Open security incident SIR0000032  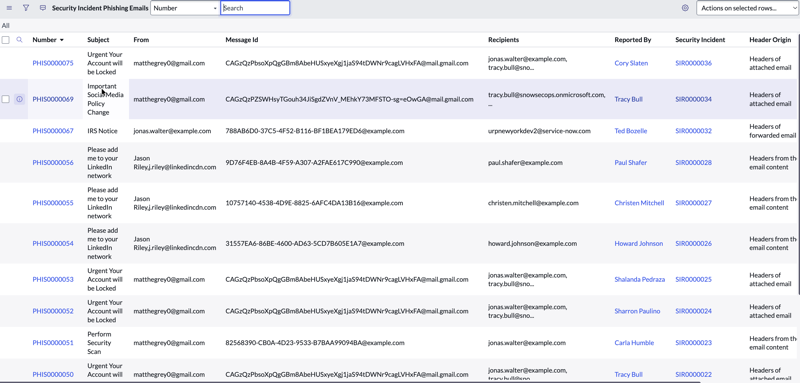[x=693, y=131]
